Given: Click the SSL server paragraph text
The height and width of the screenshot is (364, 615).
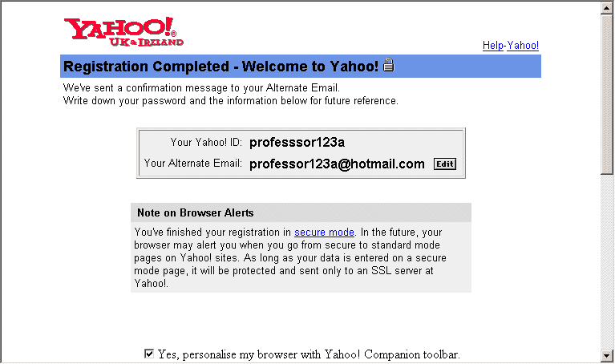Looking at the screenshot, I should click(x=290, y=257).
